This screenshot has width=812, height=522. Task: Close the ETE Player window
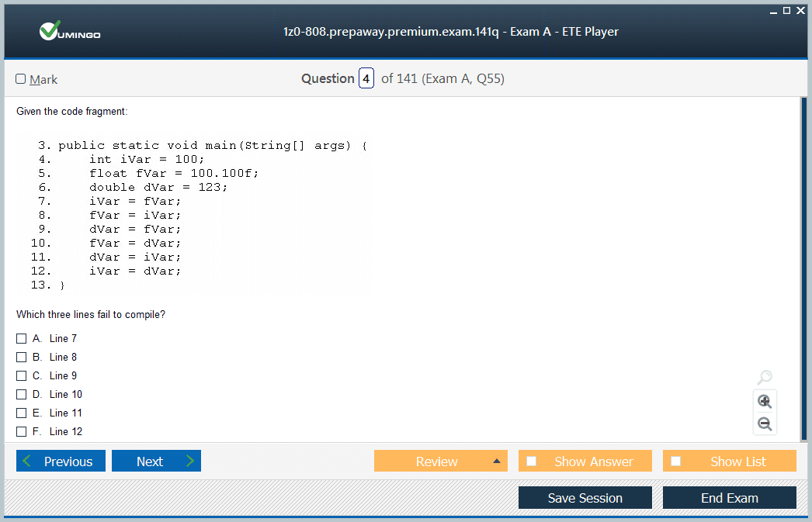pyautogui.click(x=800, y=10)
